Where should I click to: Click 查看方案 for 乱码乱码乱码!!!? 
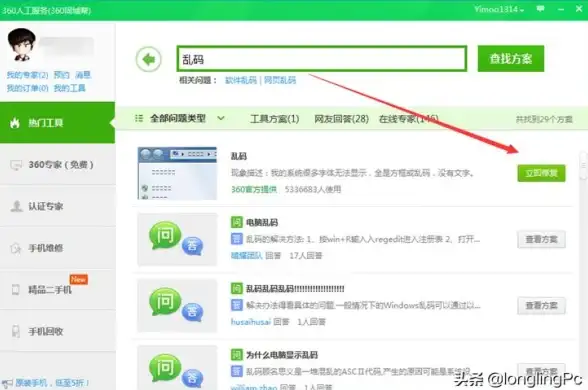[x=541, y=306]
